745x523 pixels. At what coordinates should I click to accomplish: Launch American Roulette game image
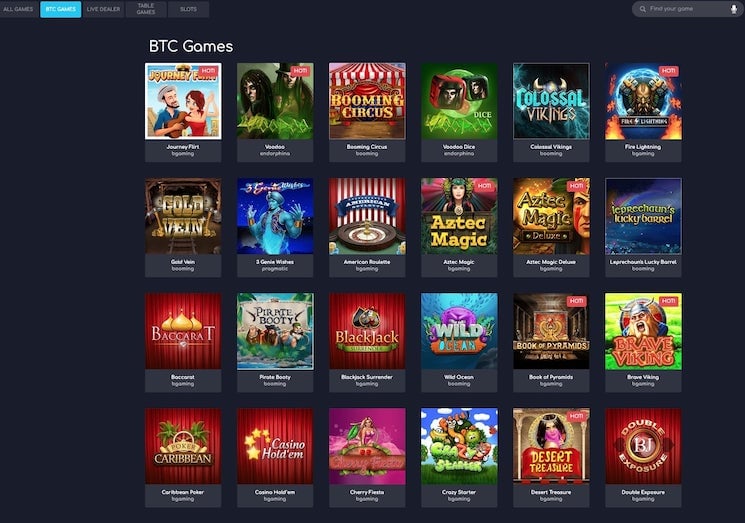pyautogui.click(x=367, y=216)
